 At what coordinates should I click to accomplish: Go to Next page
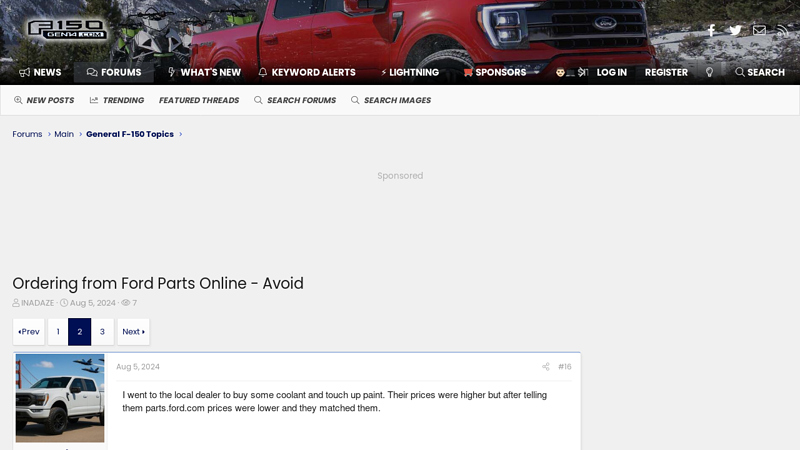click(x=134, y=332)
